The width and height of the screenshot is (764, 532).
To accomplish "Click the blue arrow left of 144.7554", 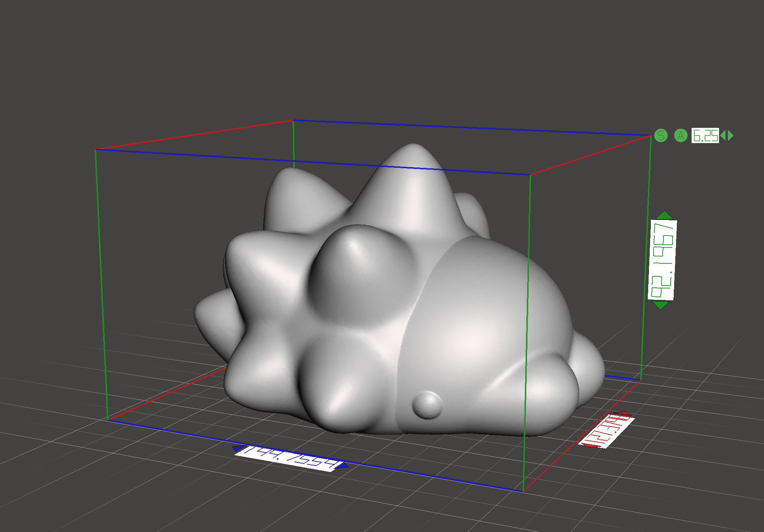I will 238,448.
